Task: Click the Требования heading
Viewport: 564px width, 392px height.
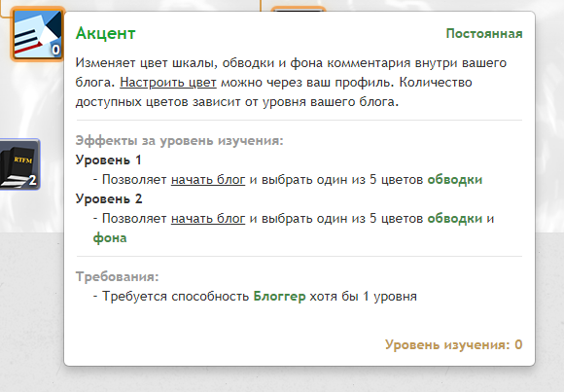Action: [x=117, y=276]
